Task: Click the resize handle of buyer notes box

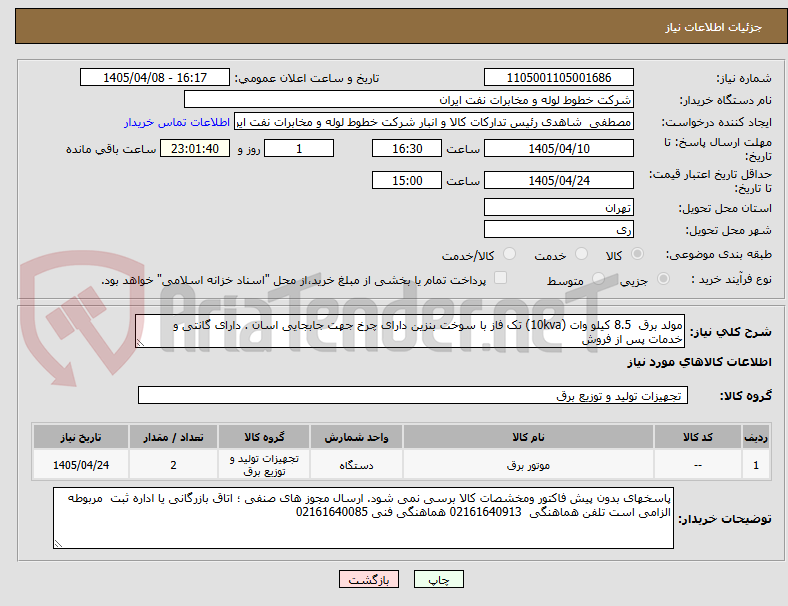Action: click(58, 543)
